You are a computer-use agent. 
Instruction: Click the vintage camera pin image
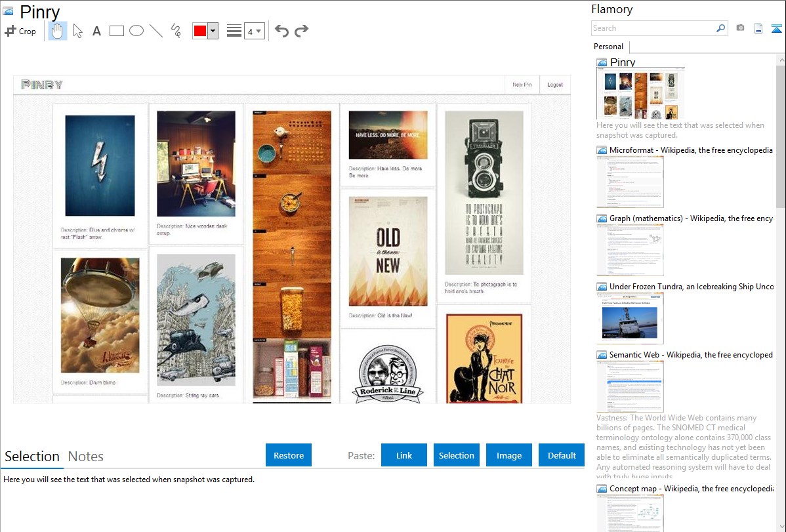[484, 193]
